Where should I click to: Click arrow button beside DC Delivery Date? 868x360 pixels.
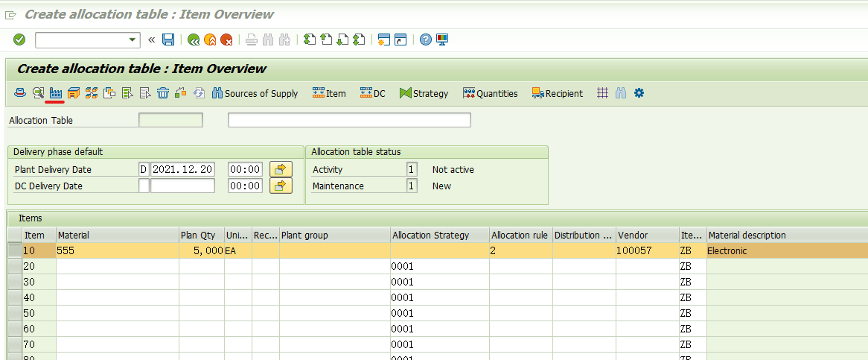[x=281, y=186]
